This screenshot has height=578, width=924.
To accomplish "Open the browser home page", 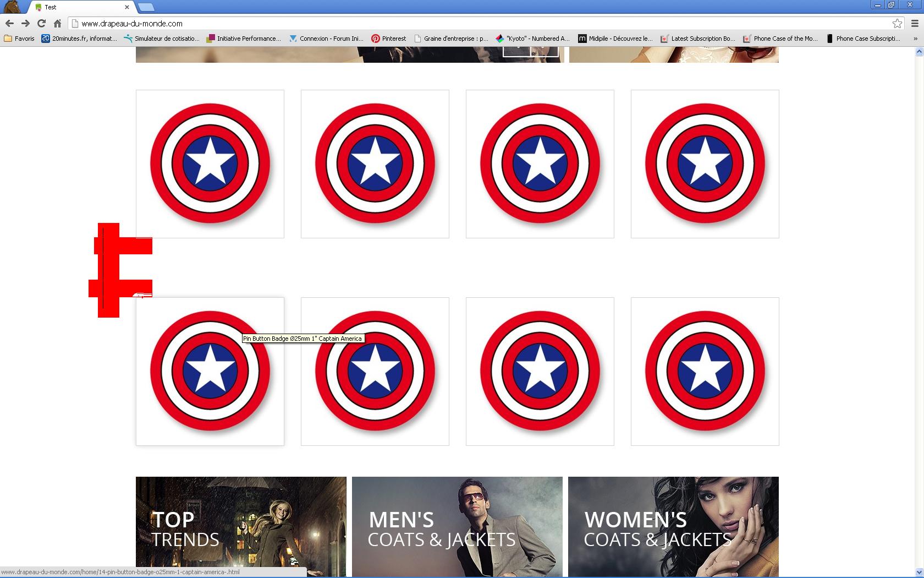I will point(57,23).
